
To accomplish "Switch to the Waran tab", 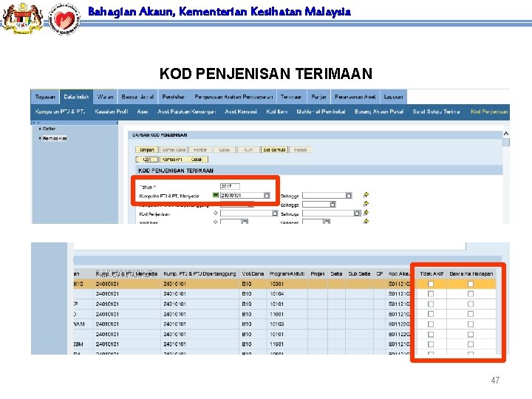I will pyautogui.click(x=105, y=97).
